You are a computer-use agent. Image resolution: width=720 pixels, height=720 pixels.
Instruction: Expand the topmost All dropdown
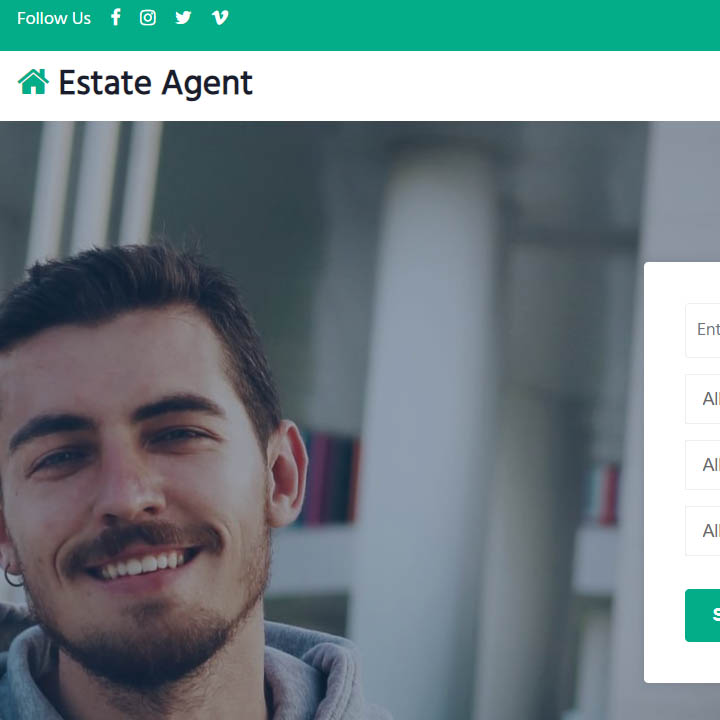pyautogui.click(x=703, y=399)
